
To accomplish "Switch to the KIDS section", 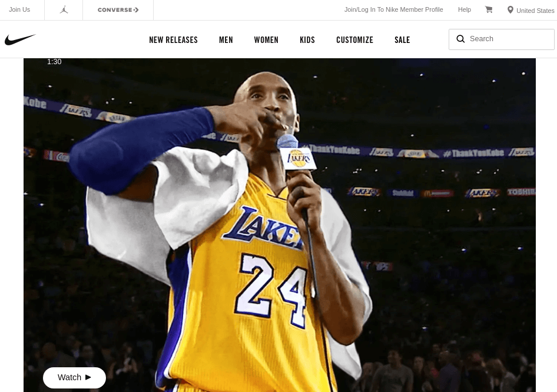I will point(307,39).
